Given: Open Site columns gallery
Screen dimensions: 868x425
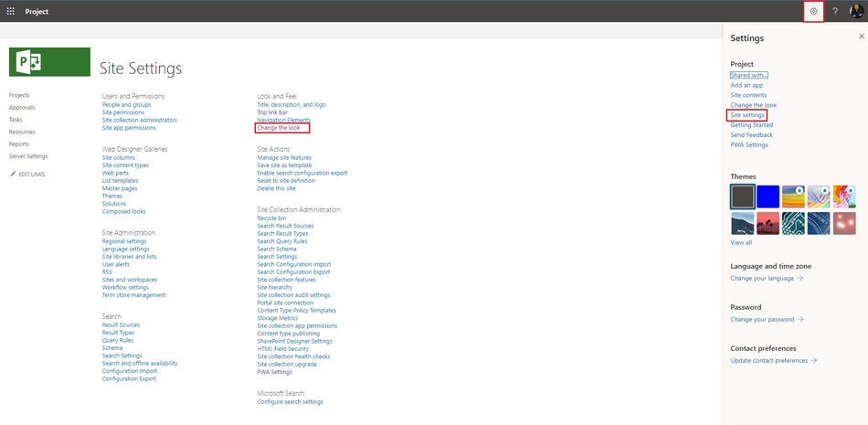Looking at the screenshot, I should tap(119, 158).
